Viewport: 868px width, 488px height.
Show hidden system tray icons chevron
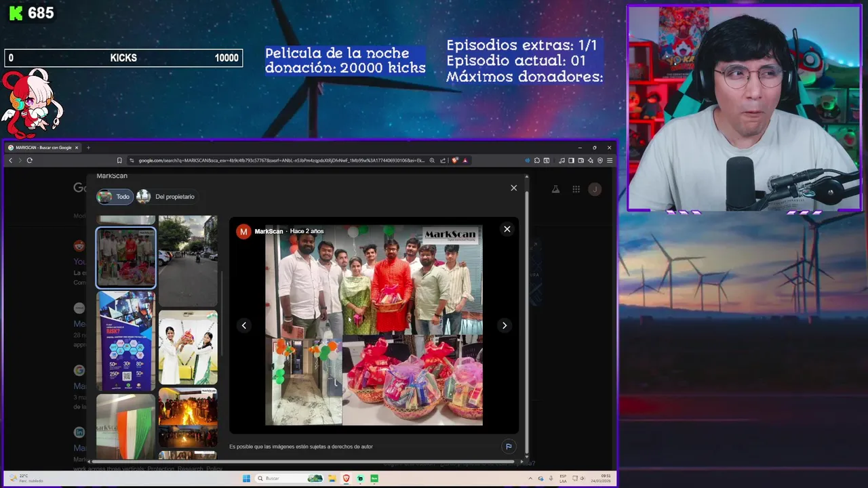[530, 479]
